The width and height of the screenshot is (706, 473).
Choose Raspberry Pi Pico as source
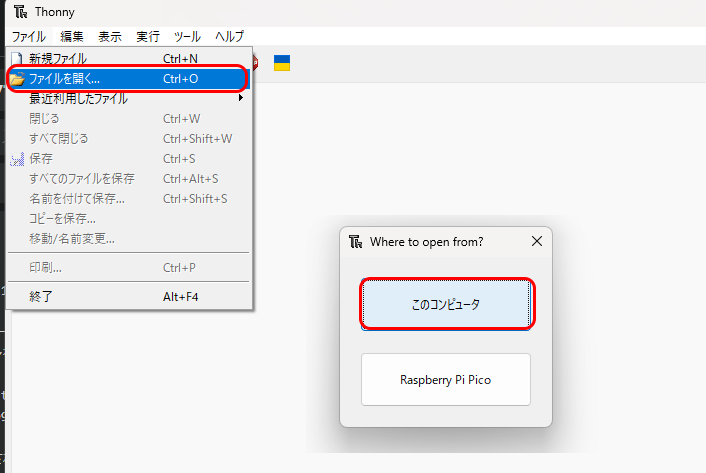coord(446,380)
